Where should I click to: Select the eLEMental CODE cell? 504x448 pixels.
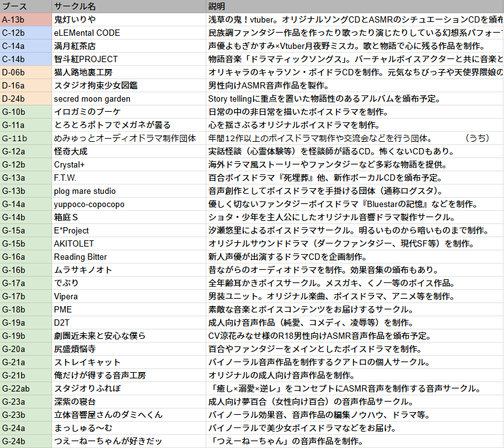(129, 33)
